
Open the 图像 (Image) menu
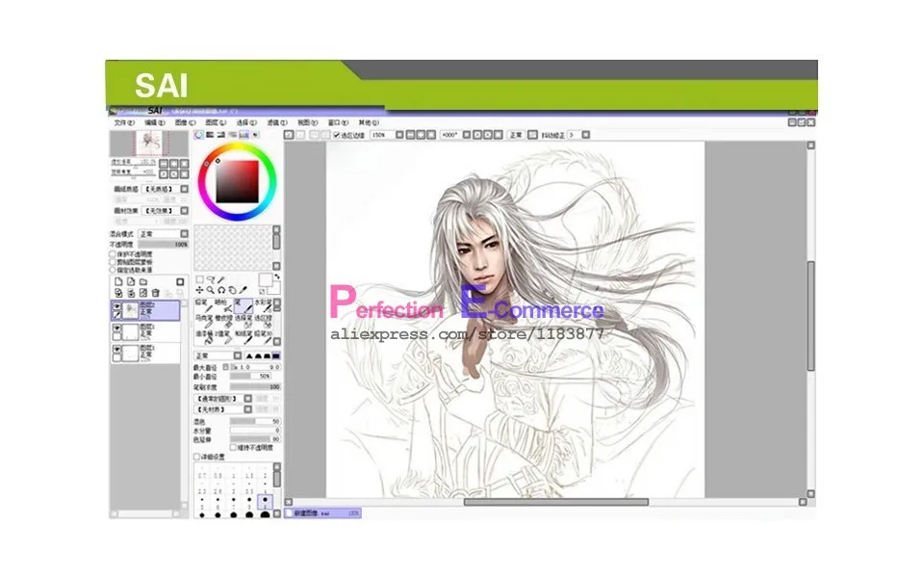click(185, 122)
